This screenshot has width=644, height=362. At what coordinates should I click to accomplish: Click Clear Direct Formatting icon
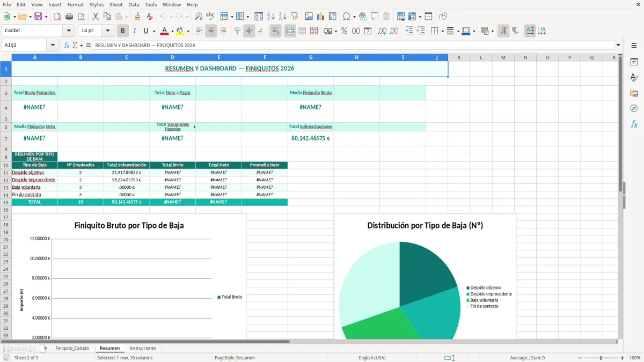click(150, 17)
